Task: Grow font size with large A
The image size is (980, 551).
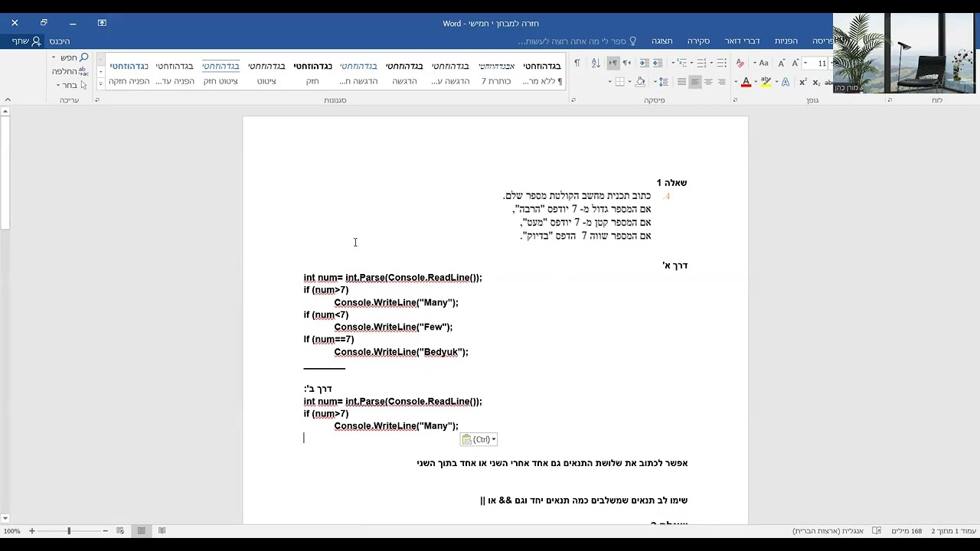Action: click(795, 63)
